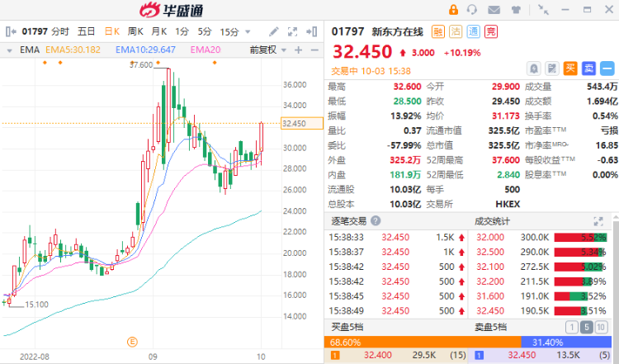Zoom in chart with plus icon
The image size is (619, 364).
pos(299,50)
